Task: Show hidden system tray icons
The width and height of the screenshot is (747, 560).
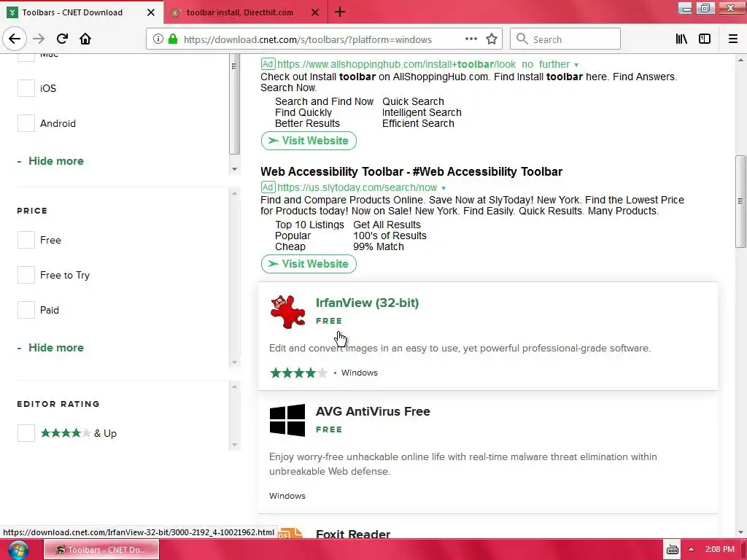Action: click(x=691, y=550)
